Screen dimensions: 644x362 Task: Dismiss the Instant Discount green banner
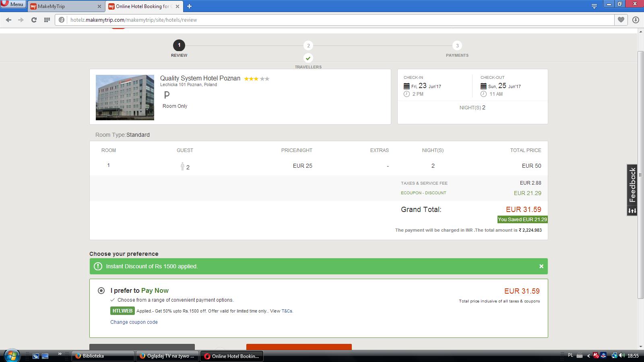pos(541,266)
